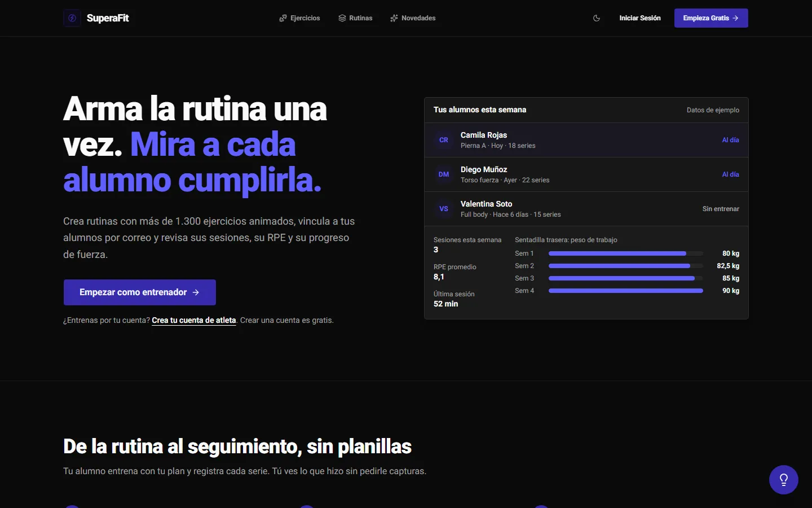Click Sesiones esta semana value 3
Image resolution: width=812 pixels, height=508 pixels.
(436, 249)
